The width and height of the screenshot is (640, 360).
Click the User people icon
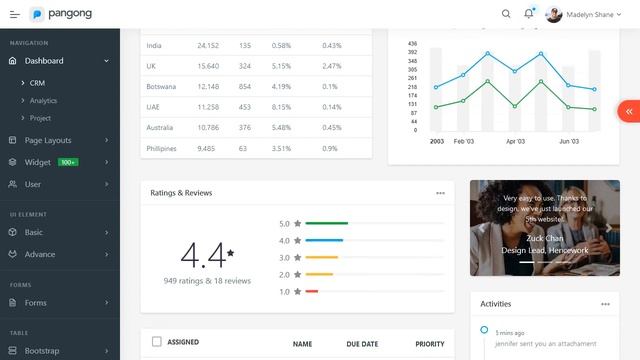(x=13, y=184)
